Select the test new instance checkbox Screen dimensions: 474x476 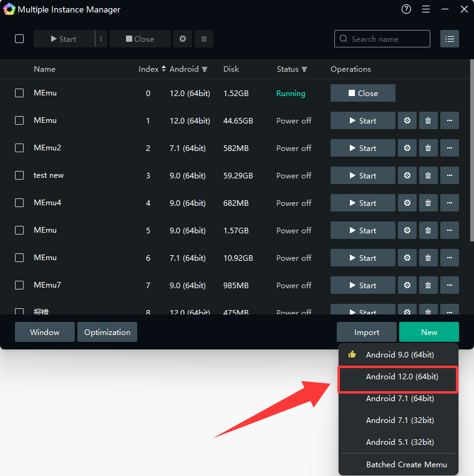[x=19, y=175]
